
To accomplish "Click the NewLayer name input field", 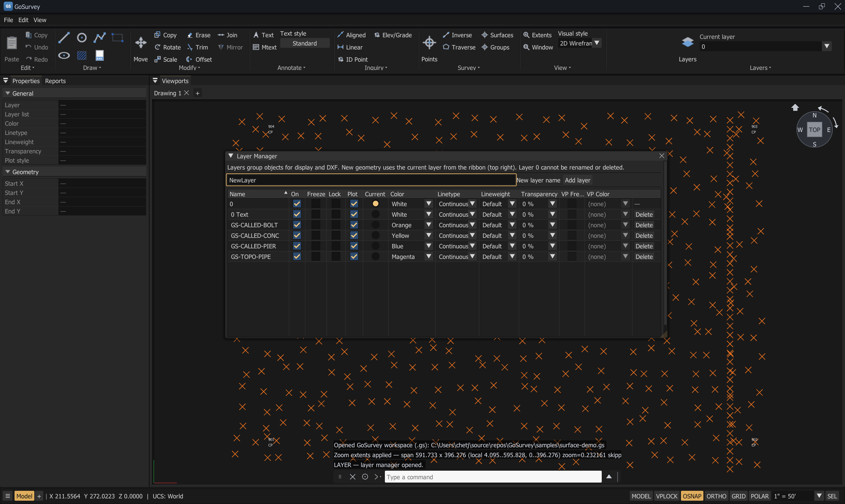I will (x=371, y=180).
